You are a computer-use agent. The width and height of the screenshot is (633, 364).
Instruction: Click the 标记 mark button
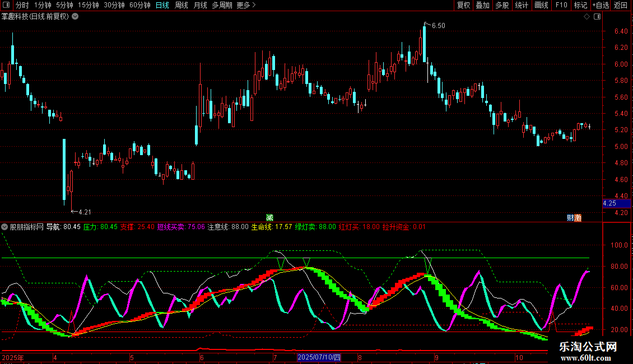pos(580,5)
